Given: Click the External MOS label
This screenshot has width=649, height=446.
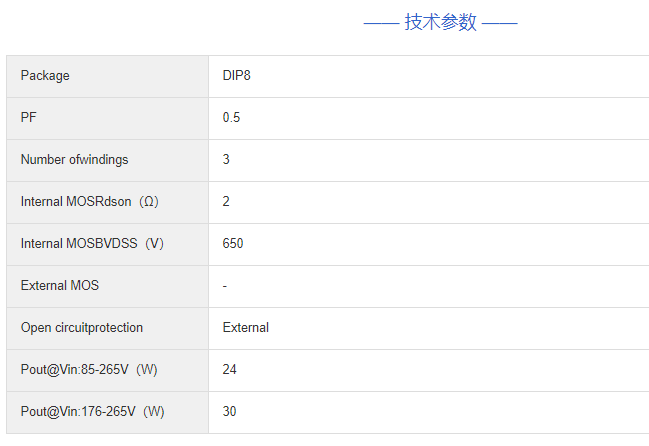Looking at the screenshot, I should coord(59,286).
